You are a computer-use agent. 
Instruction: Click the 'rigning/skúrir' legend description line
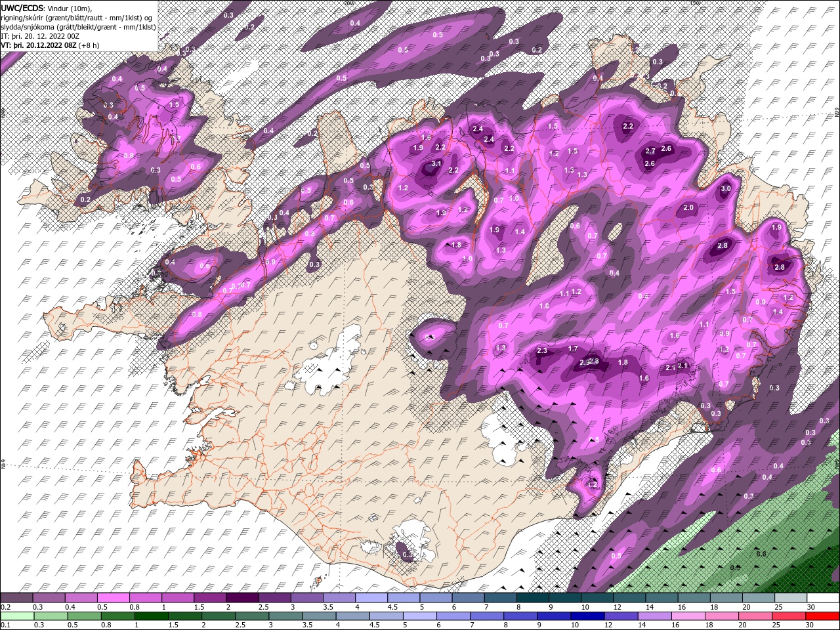[x=76, y=18]
